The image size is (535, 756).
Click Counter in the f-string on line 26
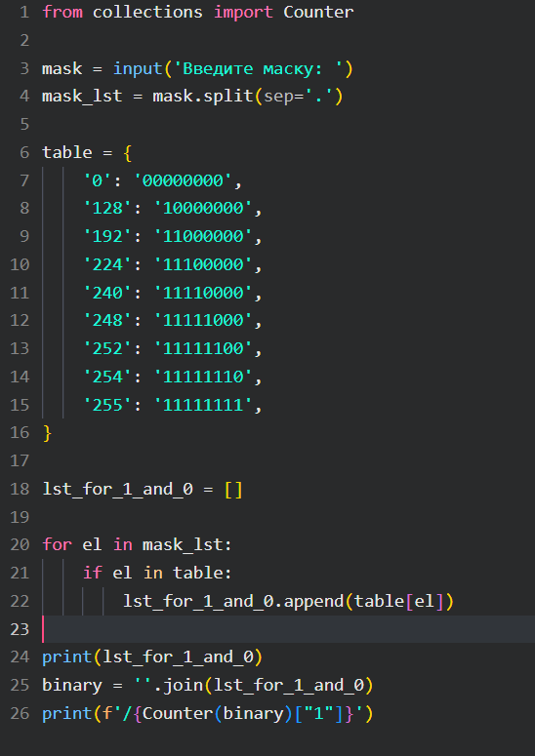(178, 713)
